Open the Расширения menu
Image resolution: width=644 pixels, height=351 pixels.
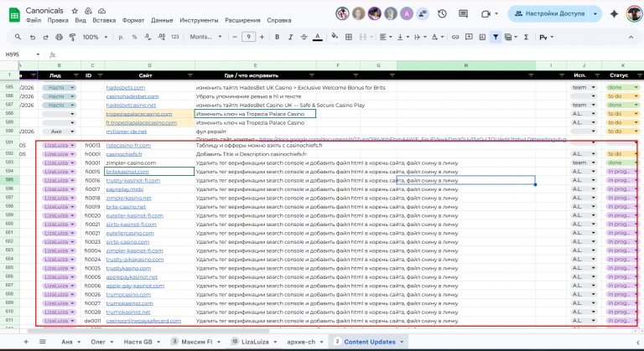242,20
